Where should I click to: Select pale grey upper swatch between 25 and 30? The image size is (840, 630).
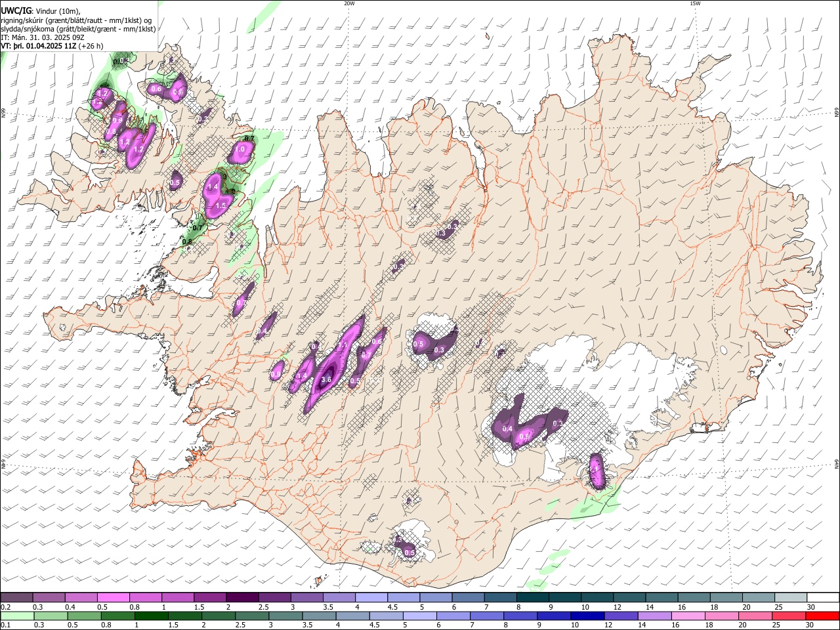[x=790, y=597]
